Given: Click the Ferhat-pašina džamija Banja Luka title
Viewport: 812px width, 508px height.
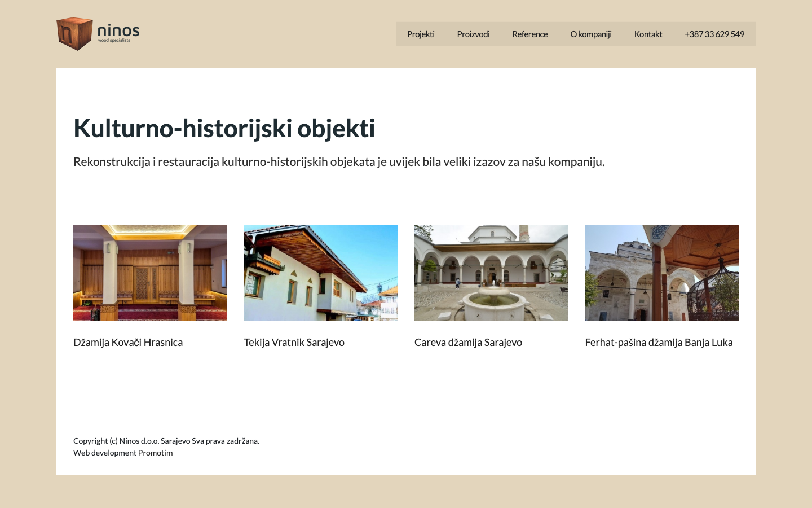Looking at the screenshot, I should point(659,343).
